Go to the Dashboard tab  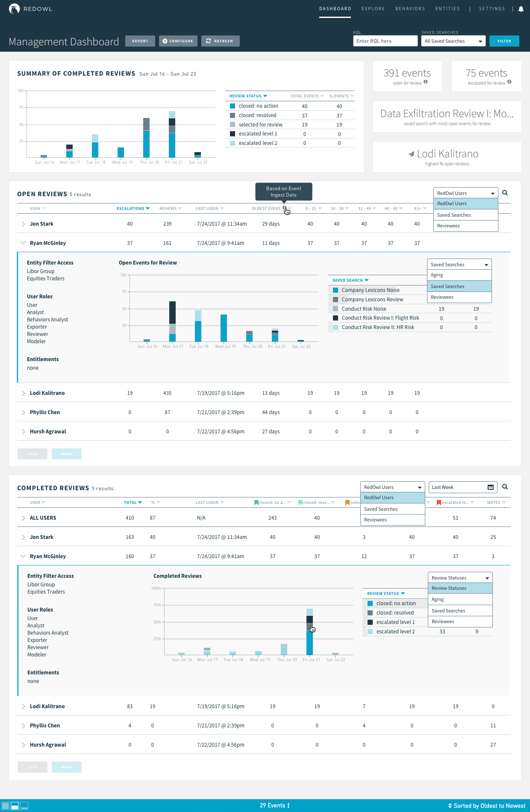tap(335, 9)
